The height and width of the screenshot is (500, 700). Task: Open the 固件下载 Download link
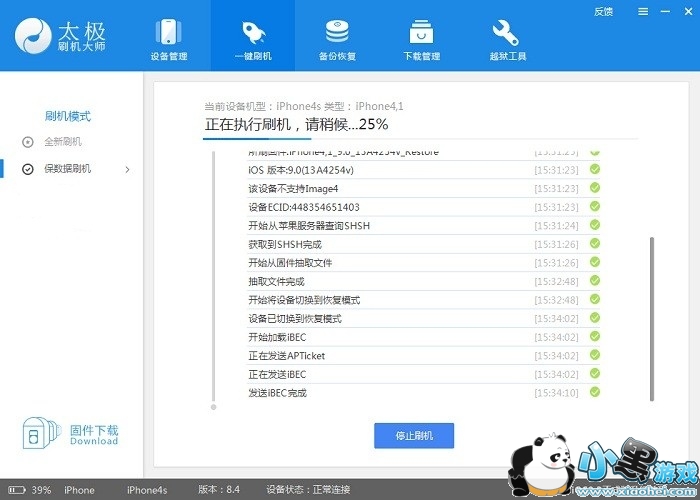tap(94, 435)
